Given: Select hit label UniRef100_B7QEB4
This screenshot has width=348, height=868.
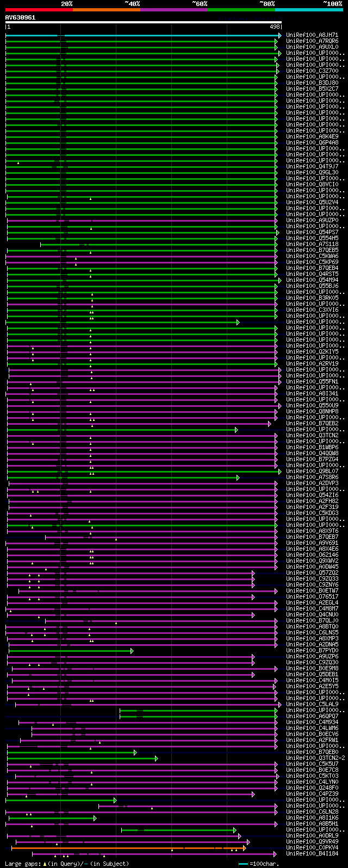Looking at the screenshot, I should [x=312, y=268].
